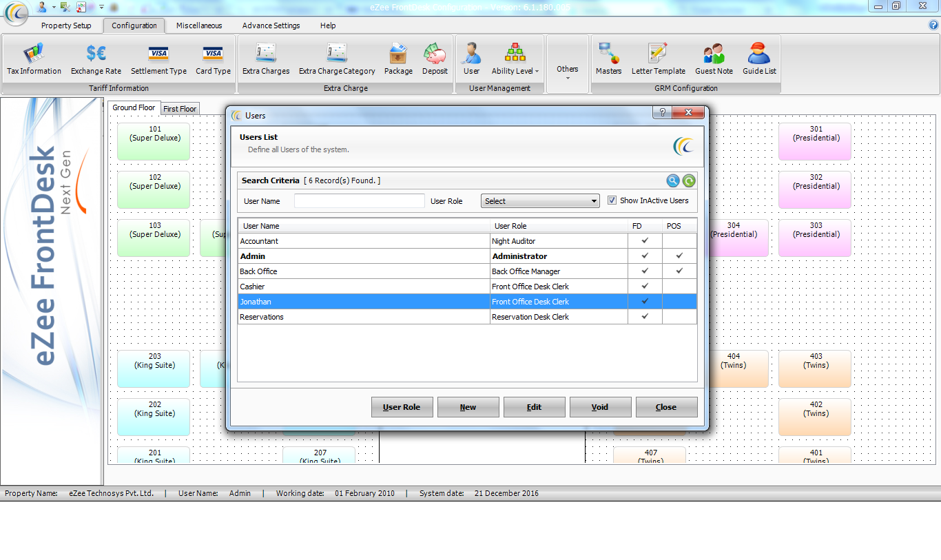Select the Accountant user row
Image resolution: width=941 pixels, height=560 pixels.
coord(467,241)
